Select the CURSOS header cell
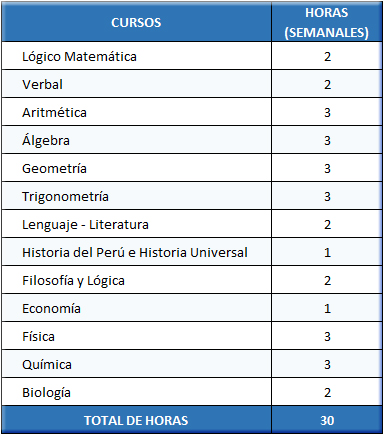The image size is (387, 439). point(136,22)
